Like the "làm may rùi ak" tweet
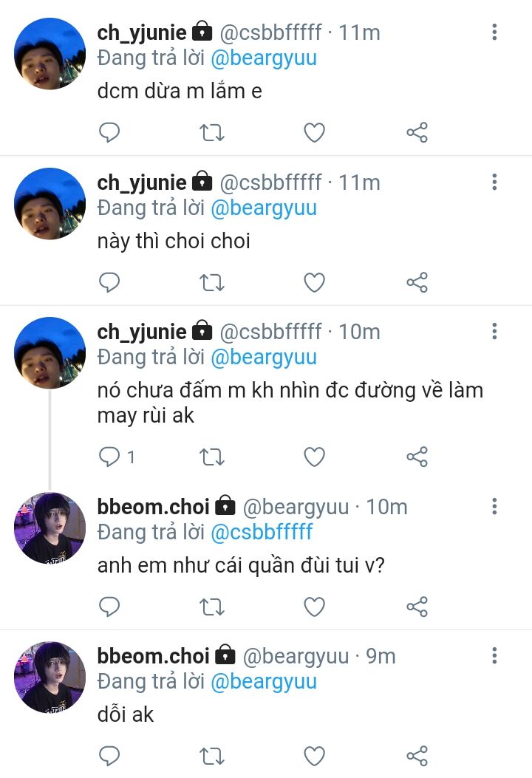Screen dimensions: 532x778 click(x=315, y=457)
